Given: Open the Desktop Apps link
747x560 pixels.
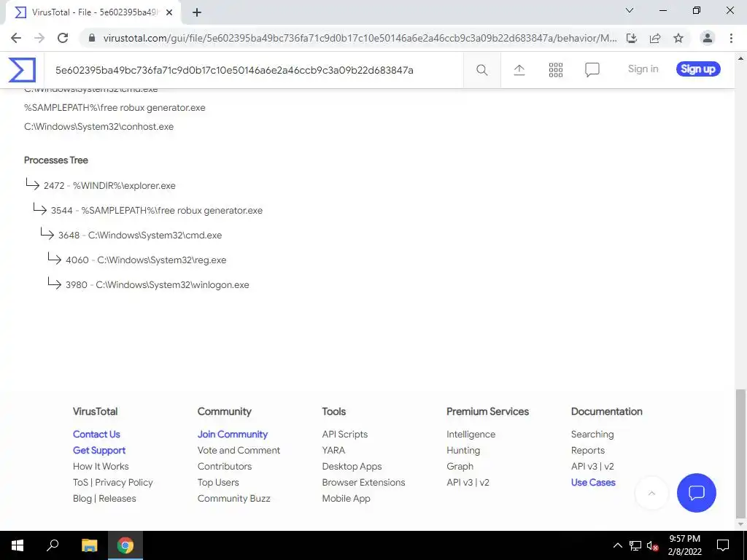Looking at the screenshot, I should point(352,466).
